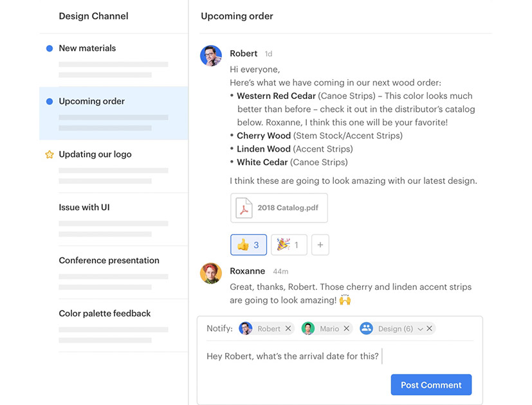
Task: Click the star icon beside Updating our logo
Action: (50, 155)
